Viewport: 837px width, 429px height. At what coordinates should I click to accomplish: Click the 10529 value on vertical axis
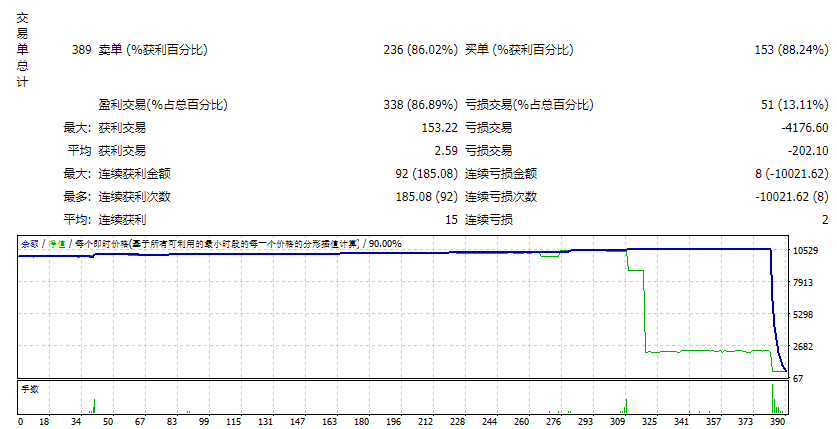pyautogui.click(x=806, y=251)
